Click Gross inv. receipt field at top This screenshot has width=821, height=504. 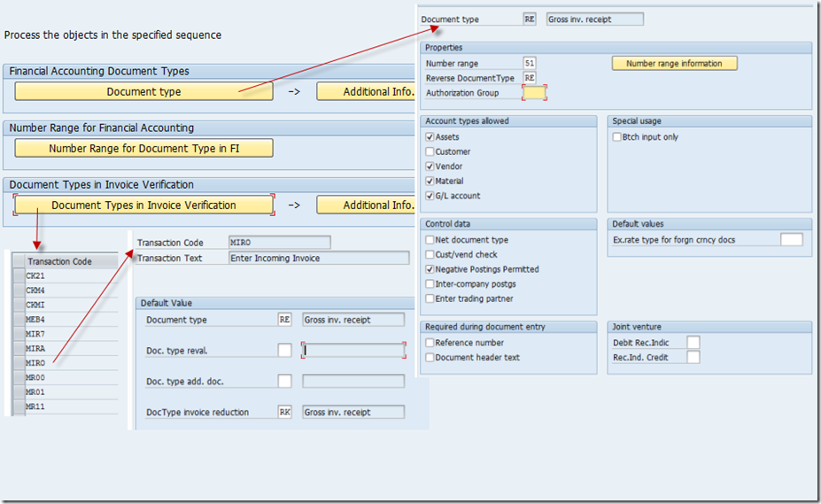(595, 19)
